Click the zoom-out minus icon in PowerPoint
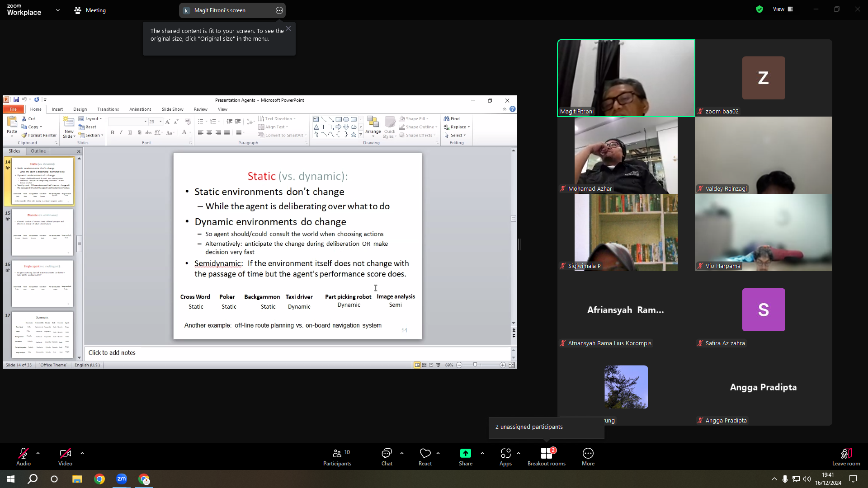The image size is (868, 488). [459, 365]
